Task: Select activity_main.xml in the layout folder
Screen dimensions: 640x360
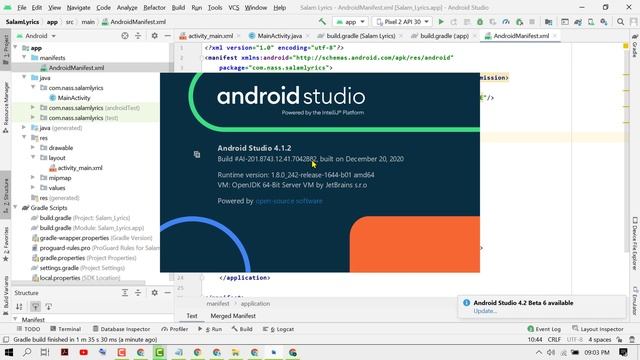Action: [x=80, y=168]
